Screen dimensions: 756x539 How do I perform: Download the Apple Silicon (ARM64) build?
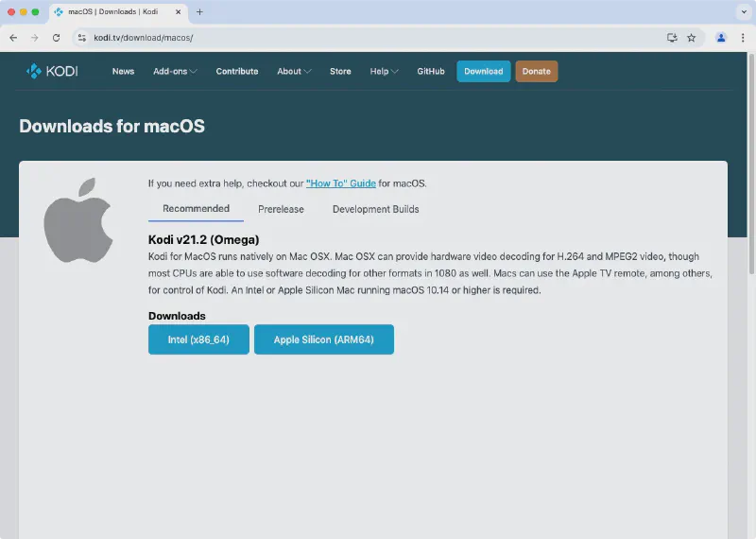pyautogui.click(x=323, y=339)
